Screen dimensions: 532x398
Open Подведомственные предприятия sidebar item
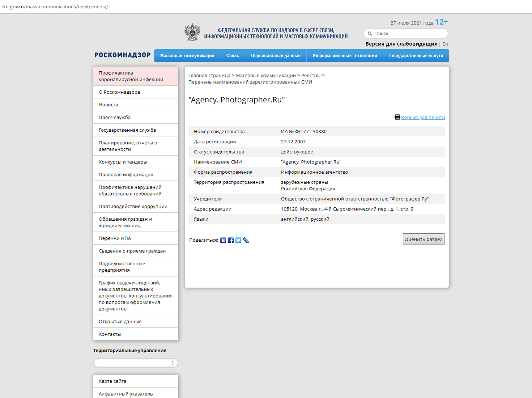point(136,267)
